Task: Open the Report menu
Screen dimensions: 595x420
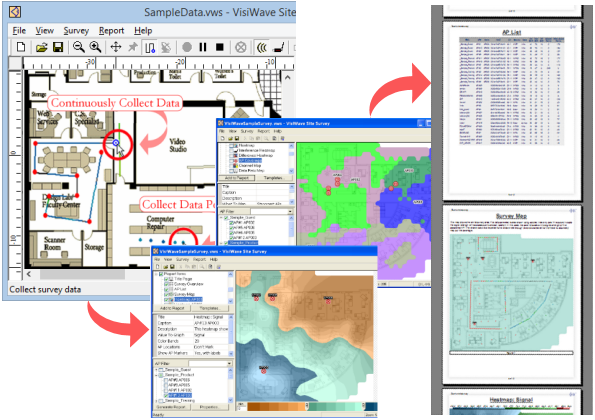Action: coord(111,31)
